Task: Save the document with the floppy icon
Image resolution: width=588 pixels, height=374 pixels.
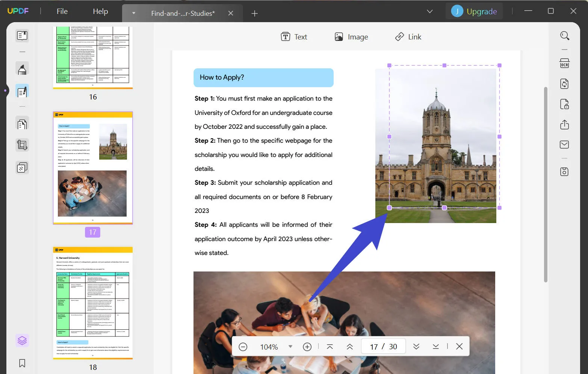Action: coord(564,172)
